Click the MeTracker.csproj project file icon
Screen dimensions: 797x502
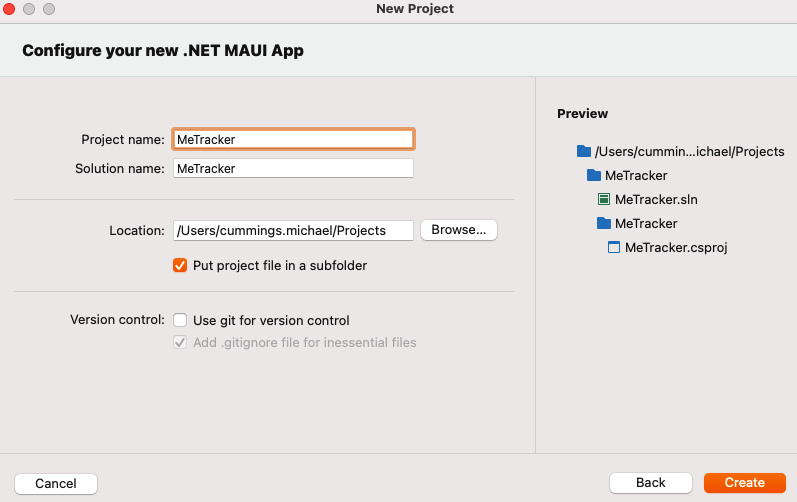coord(614,247)
